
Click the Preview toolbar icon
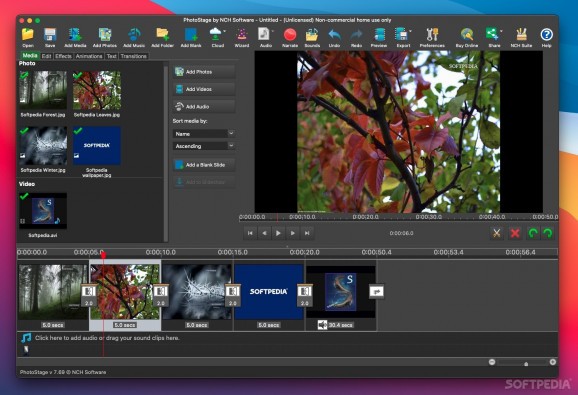379,37
